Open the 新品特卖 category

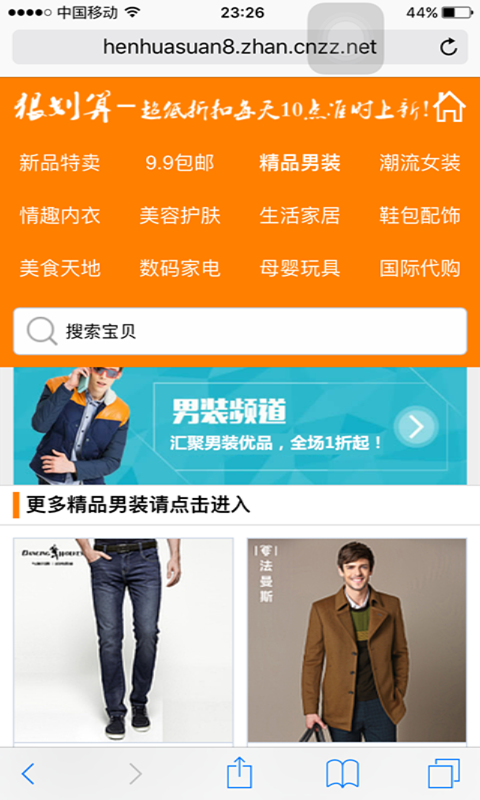[x=60, y=163]
